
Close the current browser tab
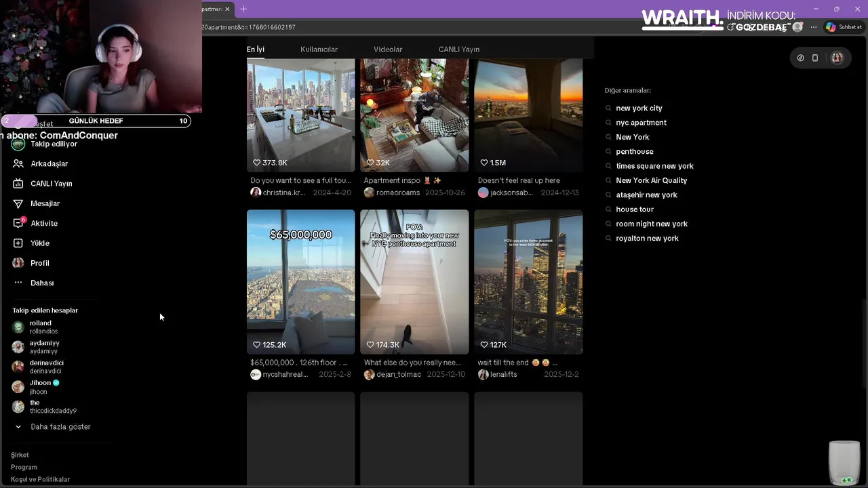coord(227,9)
